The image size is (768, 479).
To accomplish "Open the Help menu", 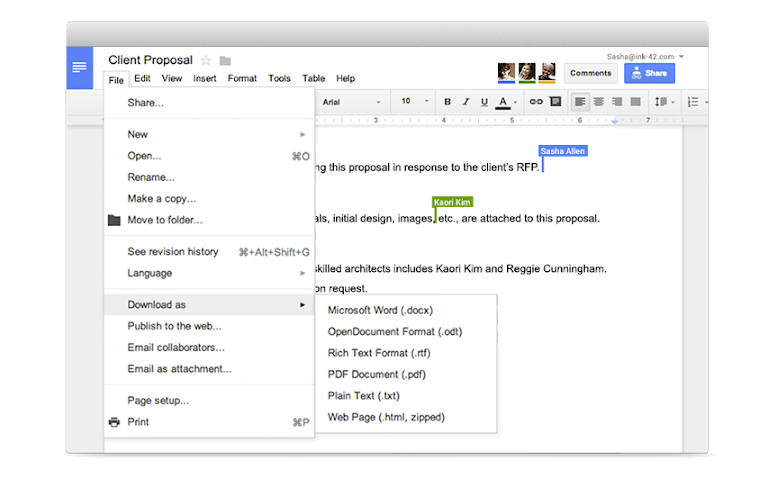I will pyautogui.click(x=345, y=78).
